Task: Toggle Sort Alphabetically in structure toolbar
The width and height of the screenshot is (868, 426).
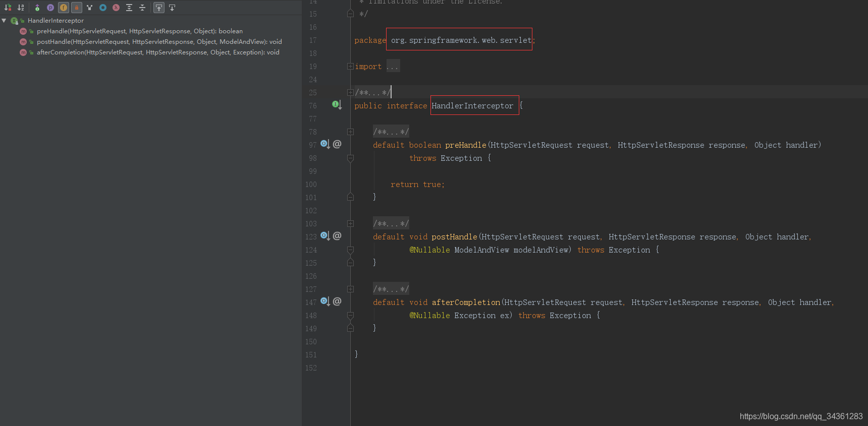Action: click(21, 8)
